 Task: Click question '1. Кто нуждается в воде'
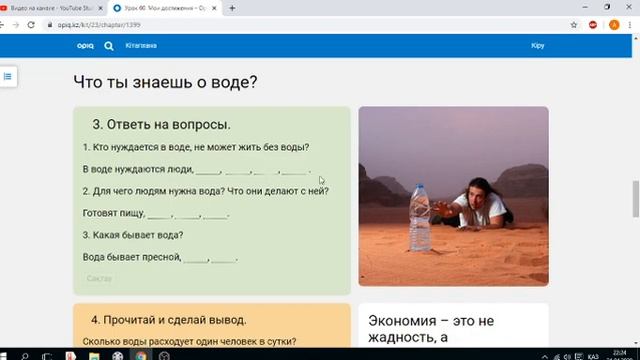(196, 147)
